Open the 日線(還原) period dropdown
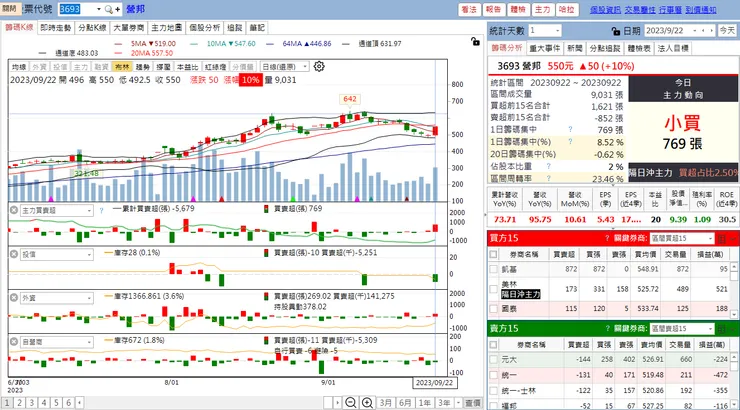 tap(305, 67)
